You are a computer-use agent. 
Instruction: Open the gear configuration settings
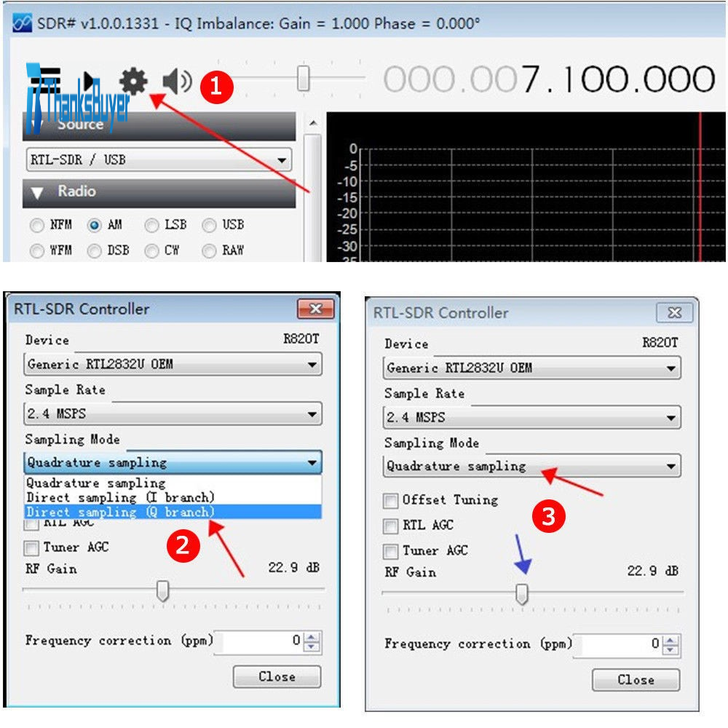click(133, 82)
